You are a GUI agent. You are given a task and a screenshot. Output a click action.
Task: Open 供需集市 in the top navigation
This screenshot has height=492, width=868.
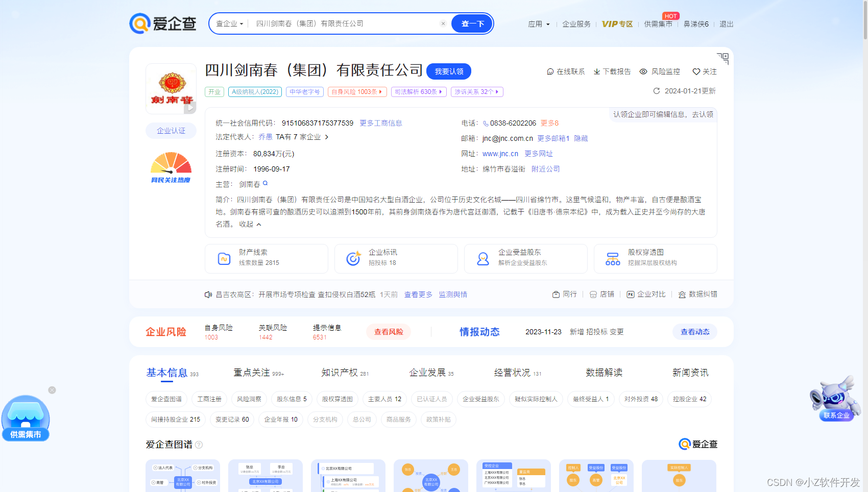tap(658, 24)
